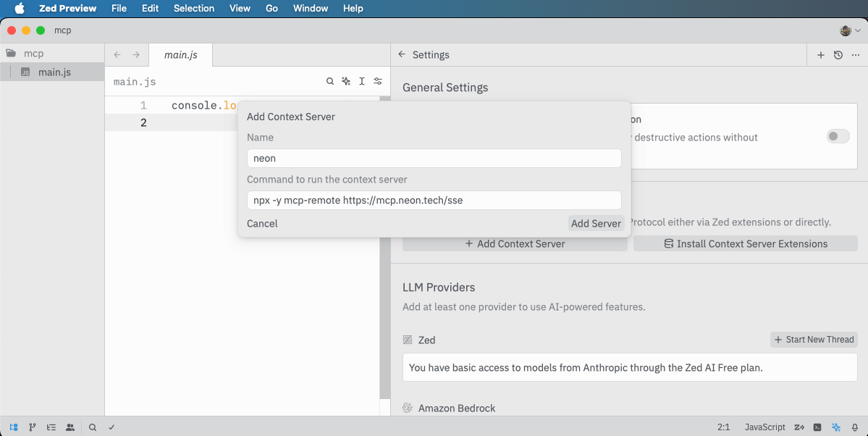The height and width of the screenshot is (436, 868).
Task: Open the JavaScript language selector
Action: pos(764,427)
